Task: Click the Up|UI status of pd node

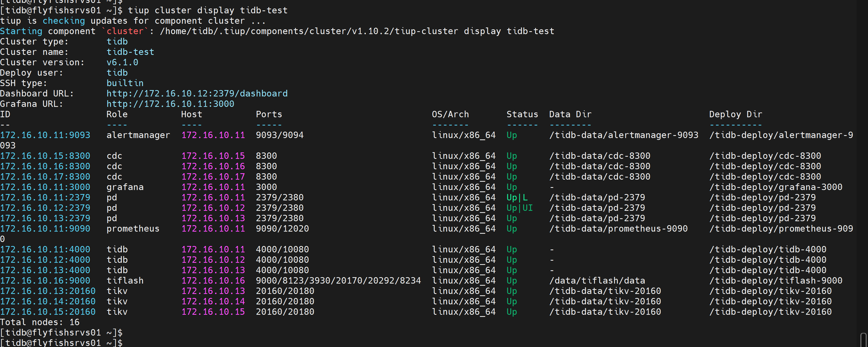Action: (x=520, y=208)
